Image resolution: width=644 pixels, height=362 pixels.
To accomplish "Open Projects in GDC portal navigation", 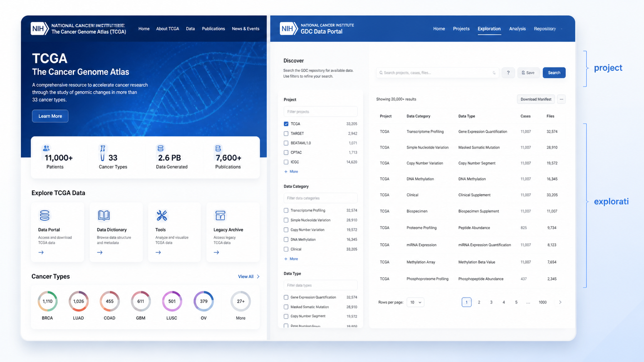I will (461, 29).
